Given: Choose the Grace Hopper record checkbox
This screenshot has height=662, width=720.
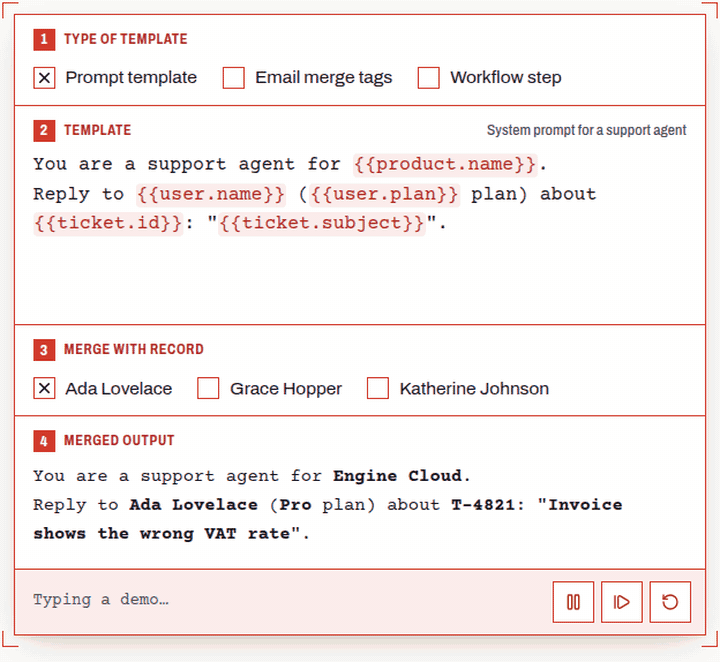Looking at the screenshot, I should click(x=208, y=388).
